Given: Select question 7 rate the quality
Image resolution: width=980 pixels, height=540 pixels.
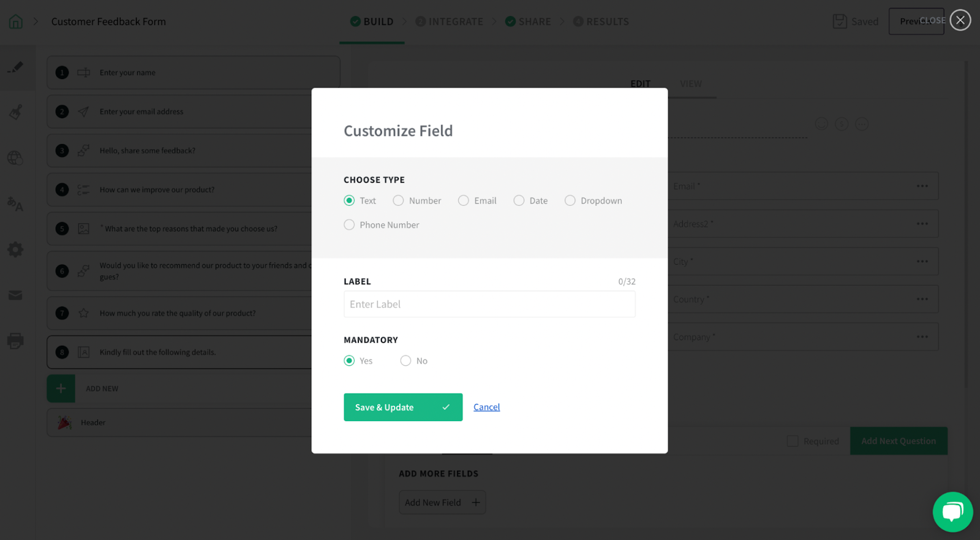Looking at the screenshot, I should point(194,313).
